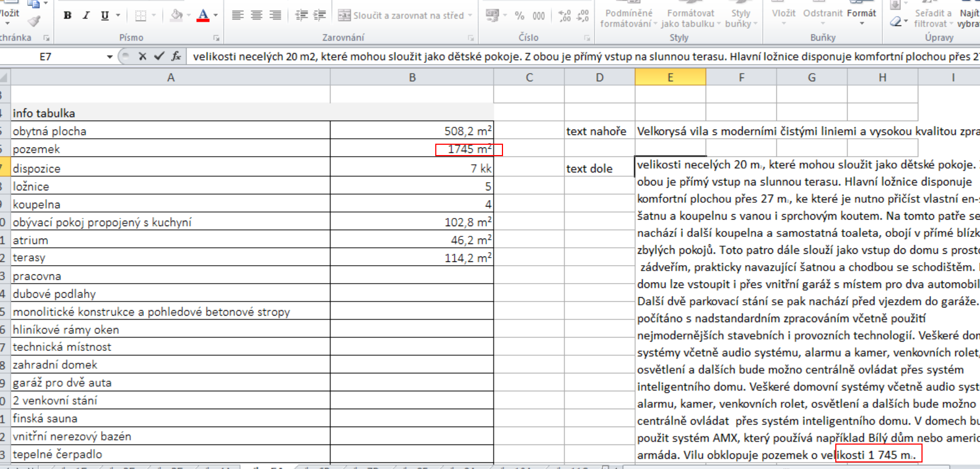Image resolution: width=980 pixels, height=469 pixels.
Task: Click the Clear eraser icon
Action: click(895, 22)
